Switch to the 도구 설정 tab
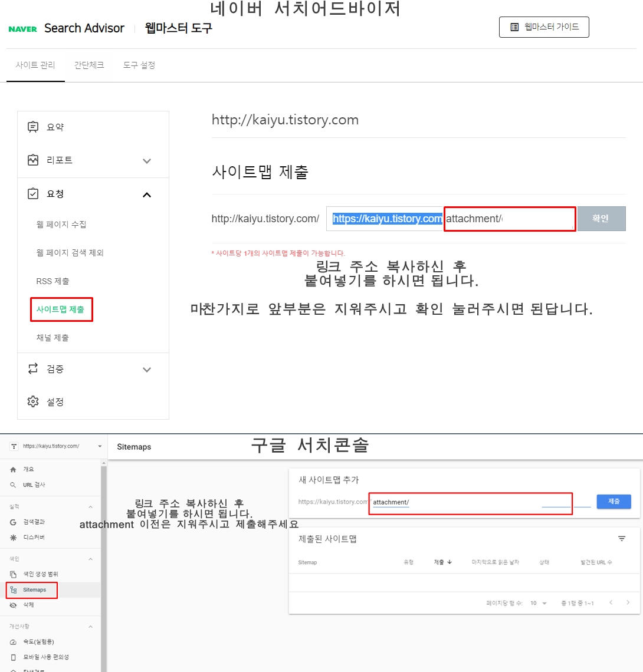The width and height of the screenshot is (643, 672). coord(139,65)
